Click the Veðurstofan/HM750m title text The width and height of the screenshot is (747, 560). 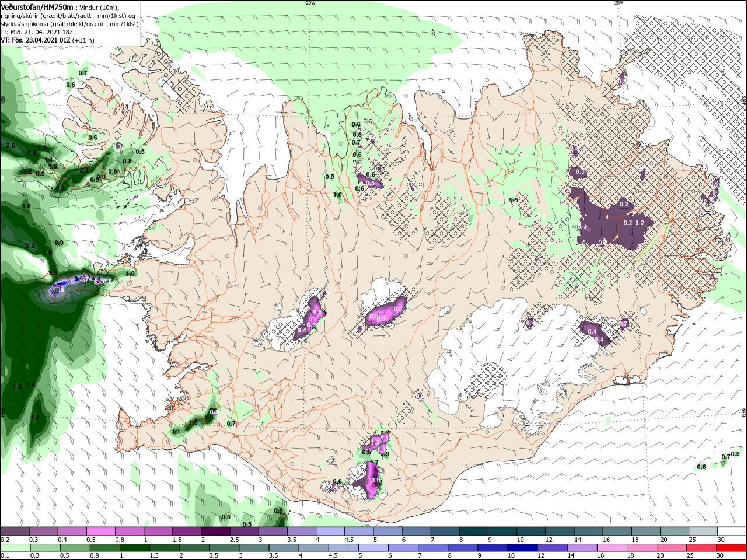coord(37,6)
